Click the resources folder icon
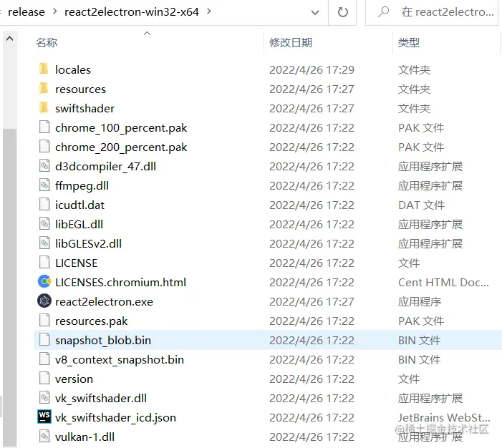The height and width of the screenshot is (448, 502). point(44,88)
